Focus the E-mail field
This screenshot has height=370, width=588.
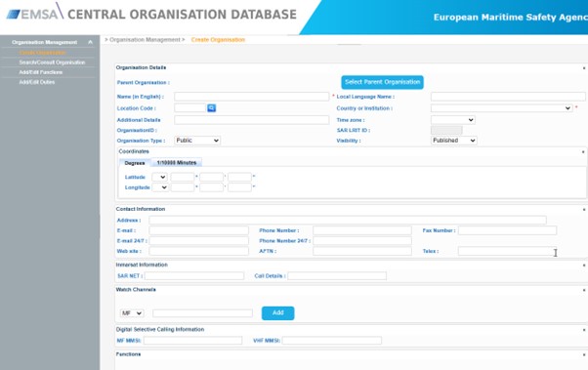198,230
